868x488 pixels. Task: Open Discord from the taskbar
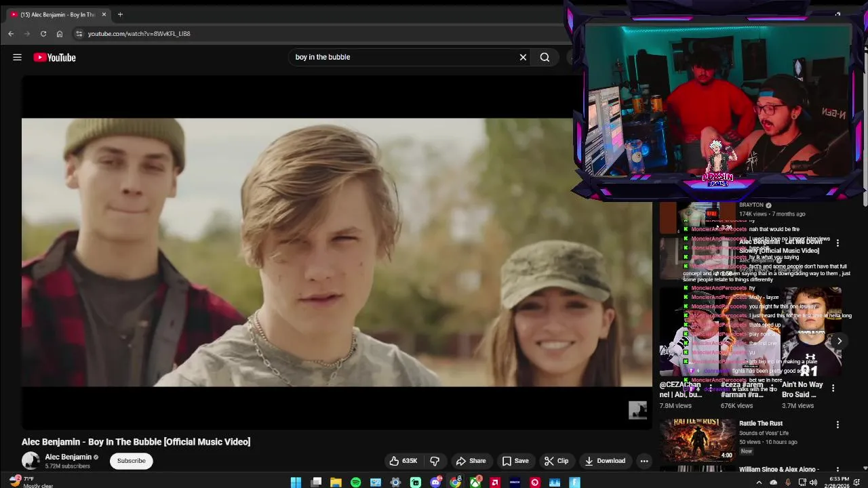(x=435, y=483)
